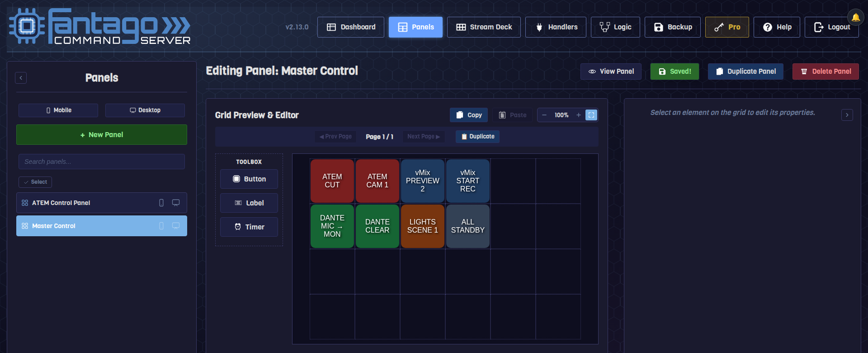The image size is (868, 353).
Task: Filter panels by Mobile
Action: pyautogui.click(x=58, y=110)
